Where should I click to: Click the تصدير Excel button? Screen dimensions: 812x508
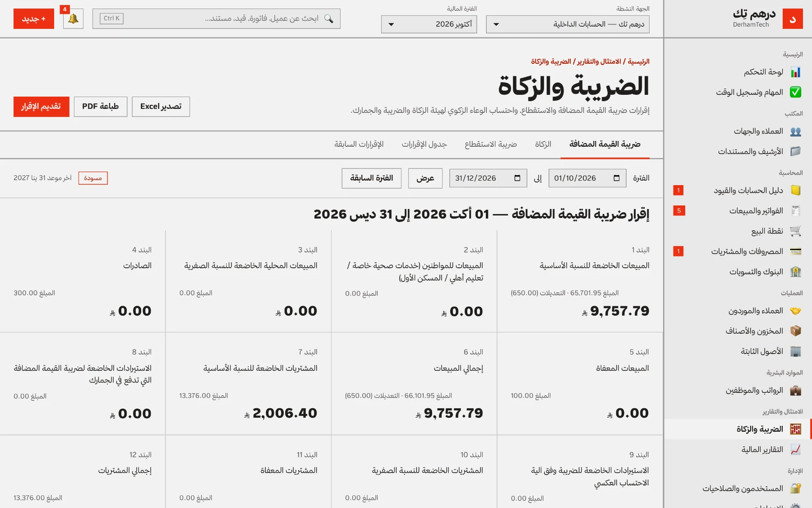coord(161,107)
